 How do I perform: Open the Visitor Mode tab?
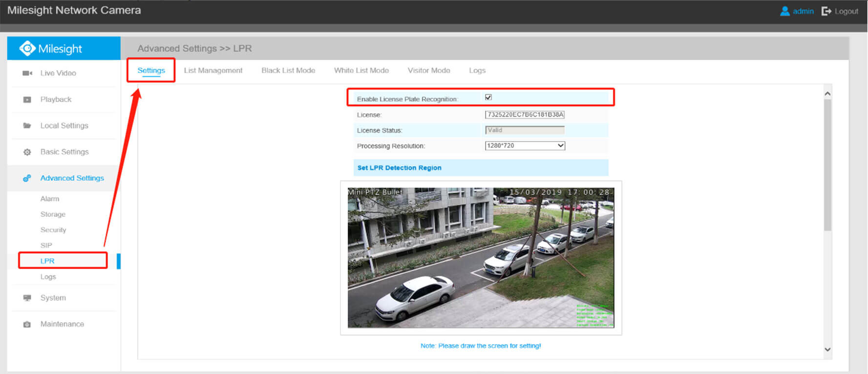click(x=429, y=70)
